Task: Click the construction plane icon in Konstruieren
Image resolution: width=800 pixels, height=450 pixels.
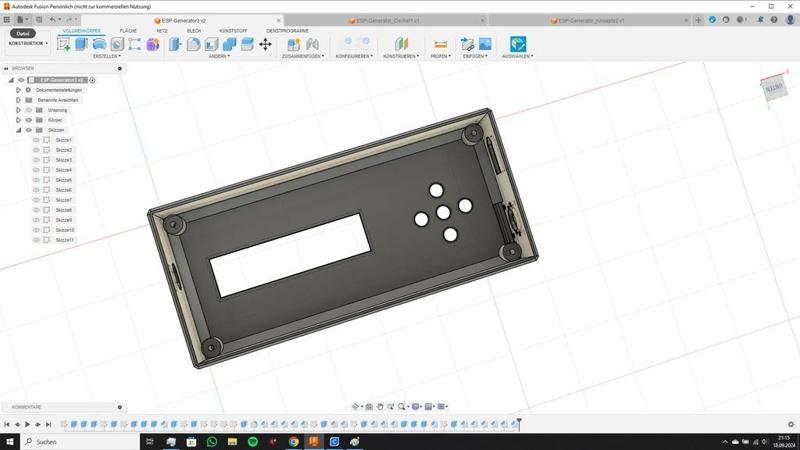Action: 402,44
